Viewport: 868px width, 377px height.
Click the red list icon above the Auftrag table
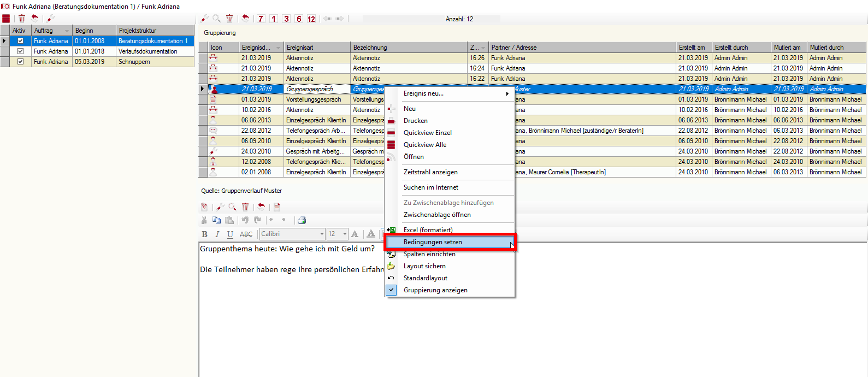(6, 19)
